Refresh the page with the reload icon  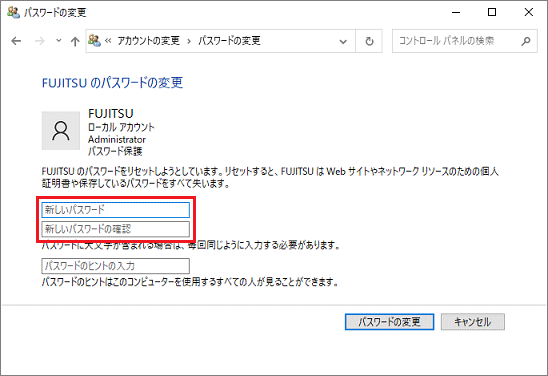(369, 41)
